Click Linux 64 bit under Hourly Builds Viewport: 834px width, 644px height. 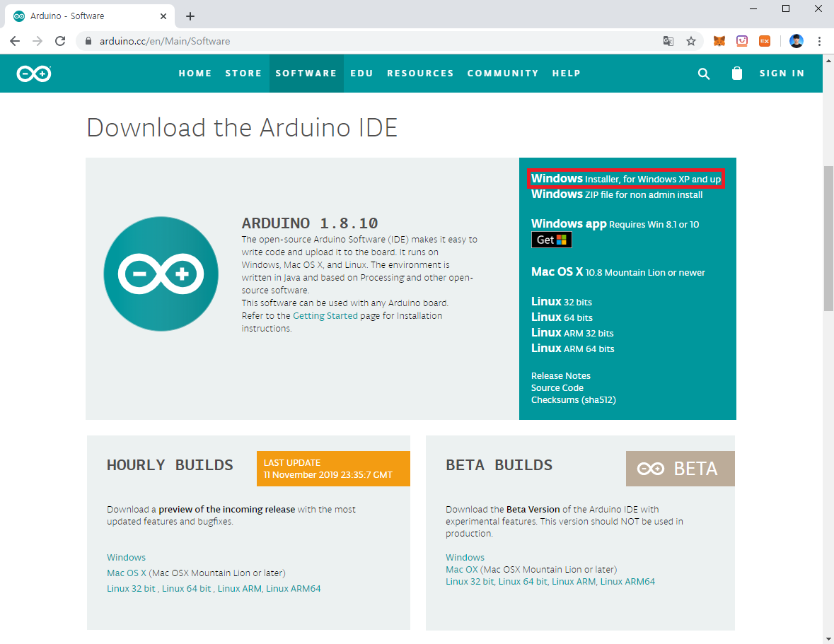coord(186,589)
